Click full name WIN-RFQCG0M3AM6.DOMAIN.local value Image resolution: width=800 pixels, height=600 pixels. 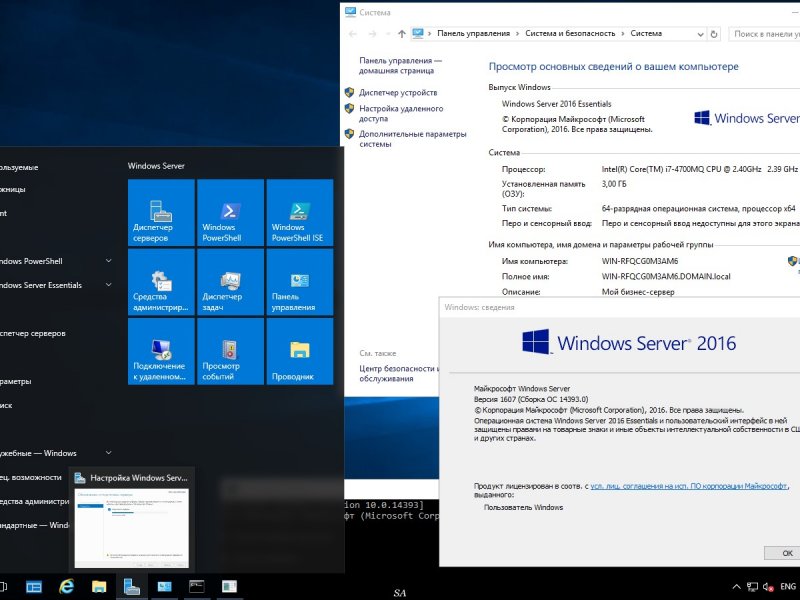coord(666,277)
